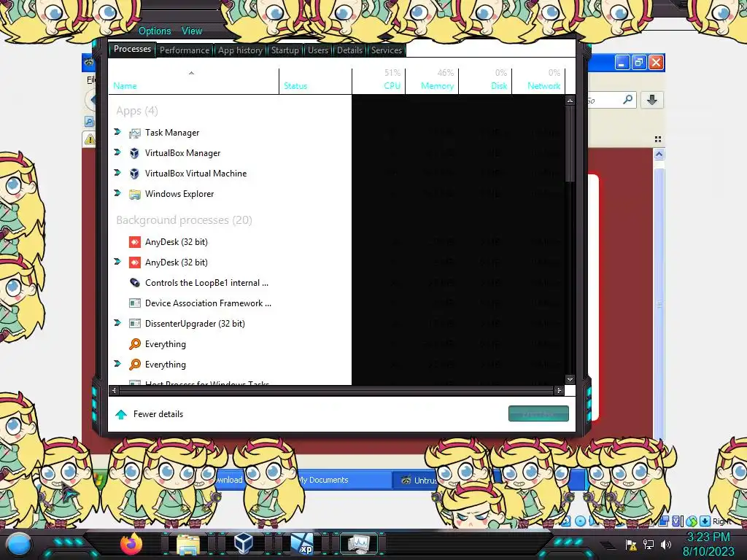The image size is (747, 560).
Task: Open the Options menu
Action: point(155,31)
